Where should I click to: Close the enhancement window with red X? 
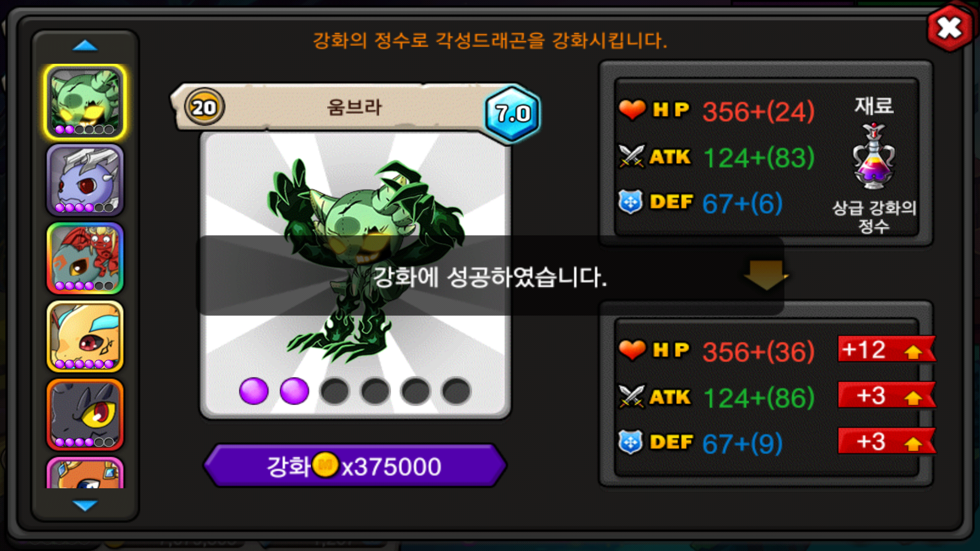point(949,28)
